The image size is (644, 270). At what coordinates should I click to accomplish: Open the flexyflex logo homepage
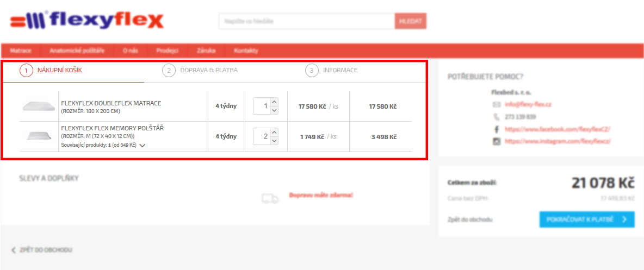coord(87,21)
